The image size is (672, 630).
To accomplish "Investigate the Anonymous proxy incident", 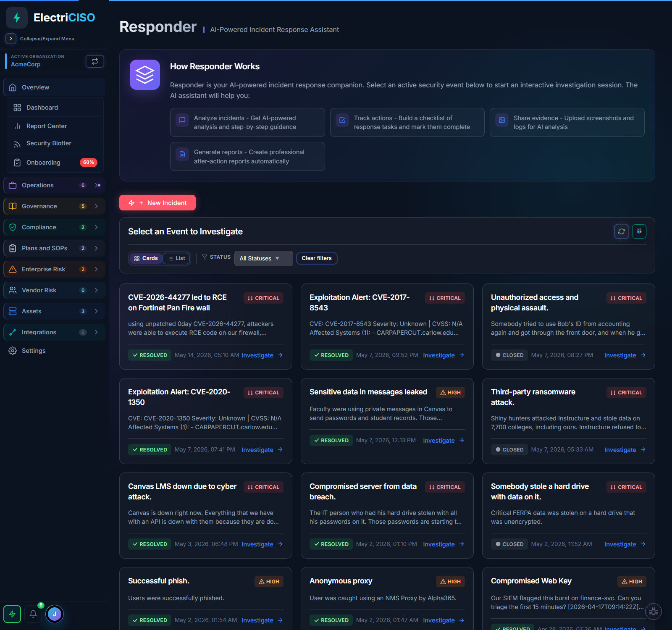I will (444, 620).
